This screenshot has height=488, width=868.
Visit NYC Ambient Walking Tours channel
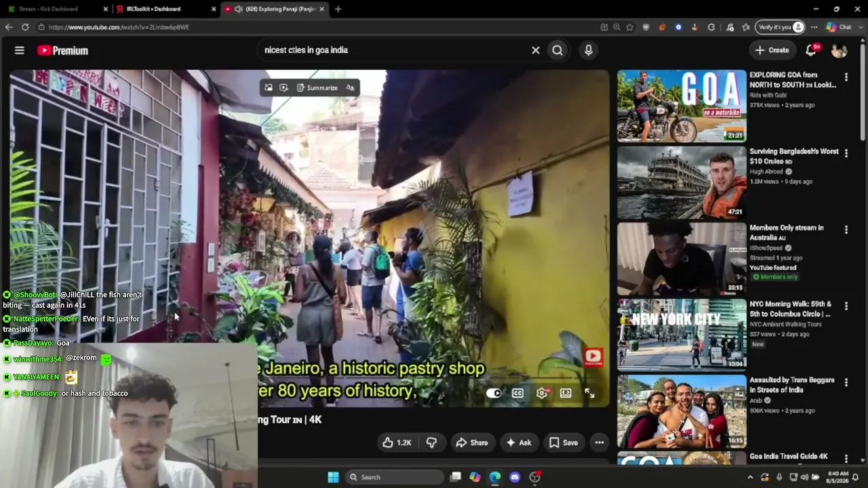[785, 325]
